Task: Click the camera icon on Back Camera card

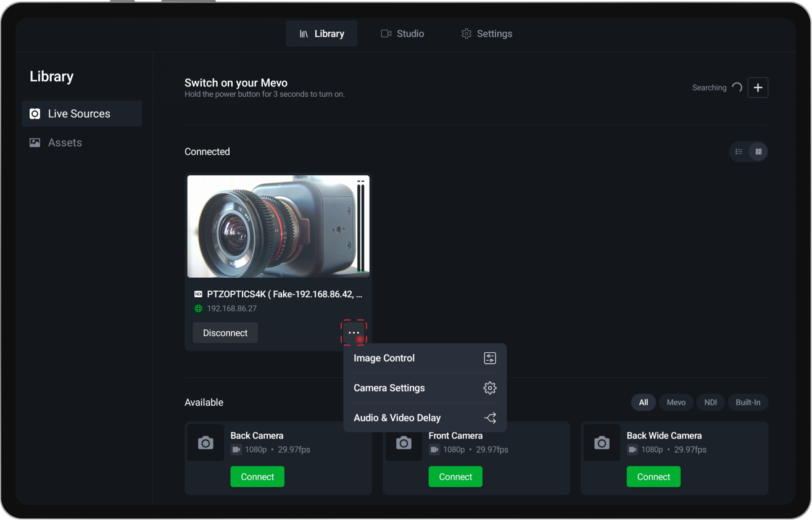Action: tap(205, 442)
